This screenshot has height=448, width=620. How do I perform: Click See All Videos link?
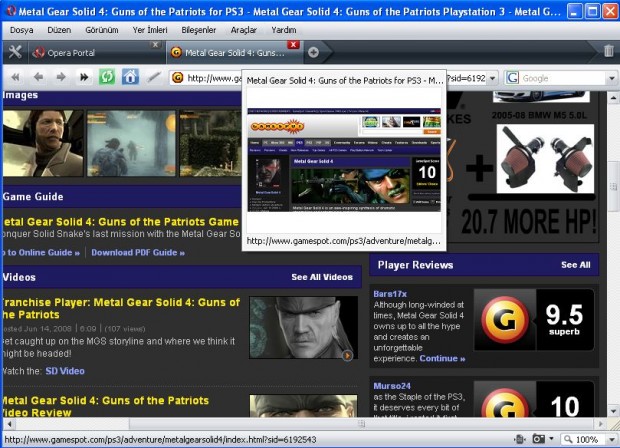322,277
